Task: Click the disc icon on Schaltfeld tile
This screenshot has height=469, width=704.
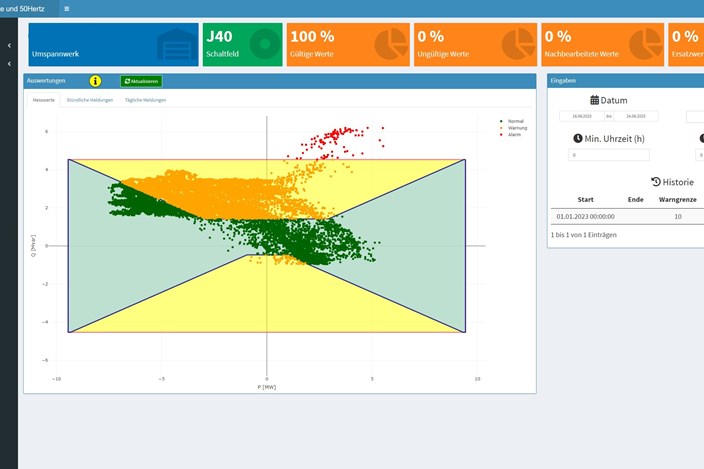Action: pyautogui.click(x=264, y=46)
